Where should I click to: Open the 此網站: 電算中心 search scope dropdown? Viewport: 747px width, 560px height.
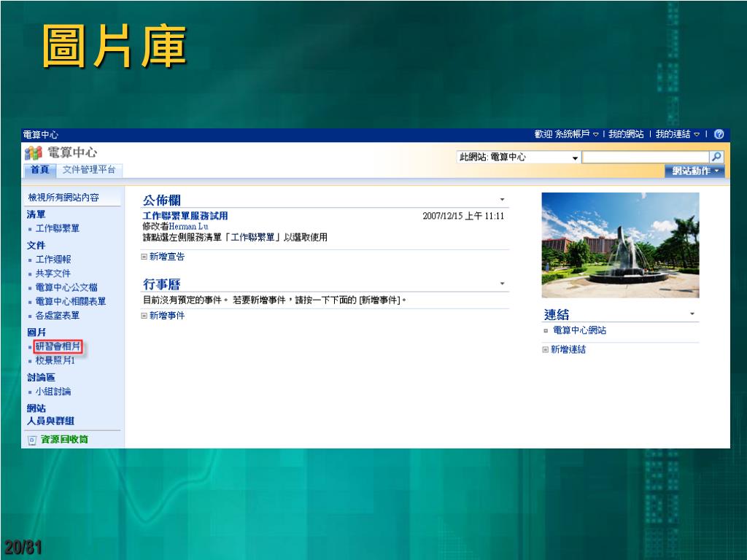[519, 157]
